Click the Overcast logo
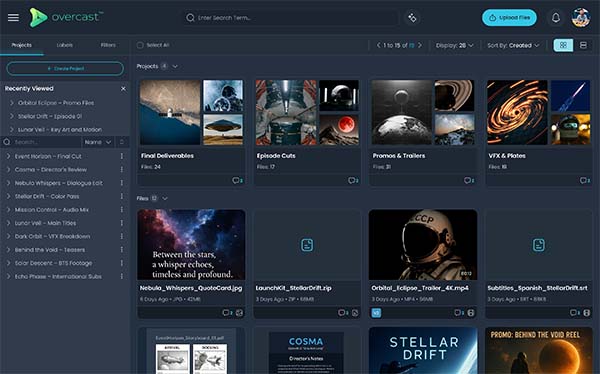 [x=66, y=18]
